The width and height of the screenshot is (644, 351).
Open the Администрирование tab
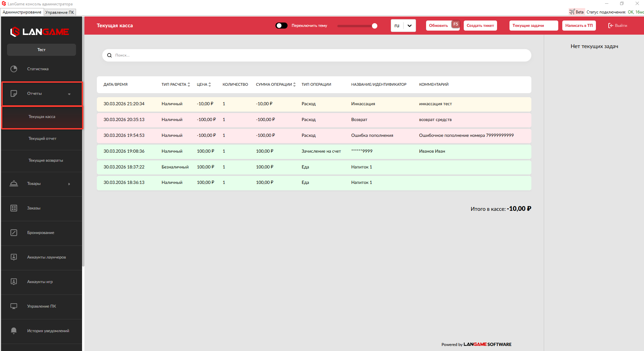pos(22,12)
